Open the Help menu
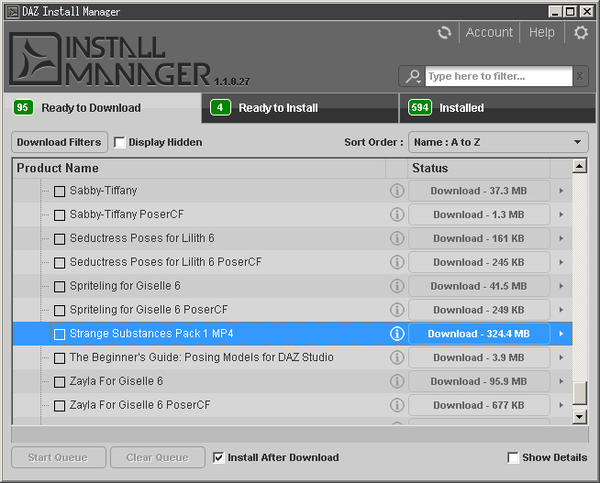 pyautogui.click(x=541, y=33)
